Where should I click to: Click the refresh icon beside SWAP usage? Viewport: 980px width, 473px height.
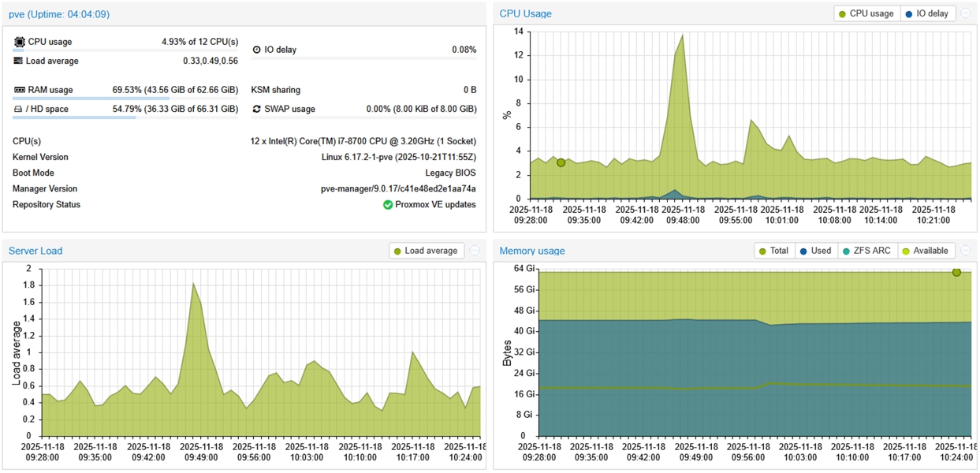(256, 109)
